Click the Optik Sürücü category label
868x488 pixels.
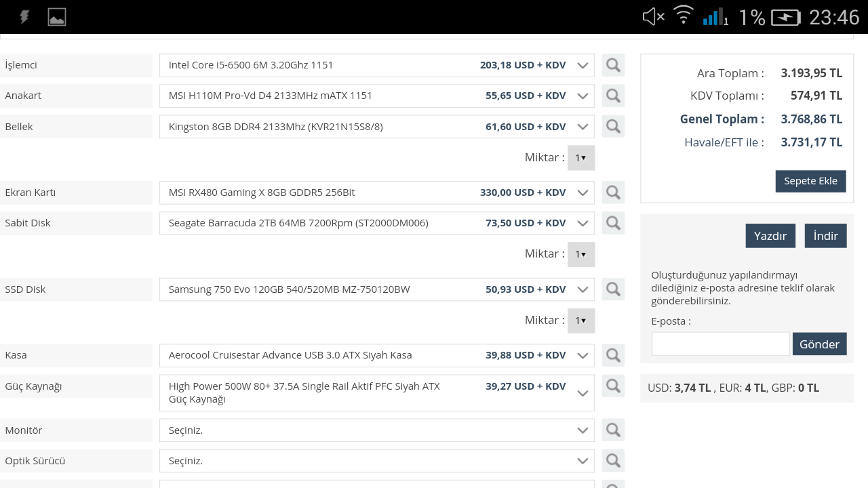[x=35, y=461]
